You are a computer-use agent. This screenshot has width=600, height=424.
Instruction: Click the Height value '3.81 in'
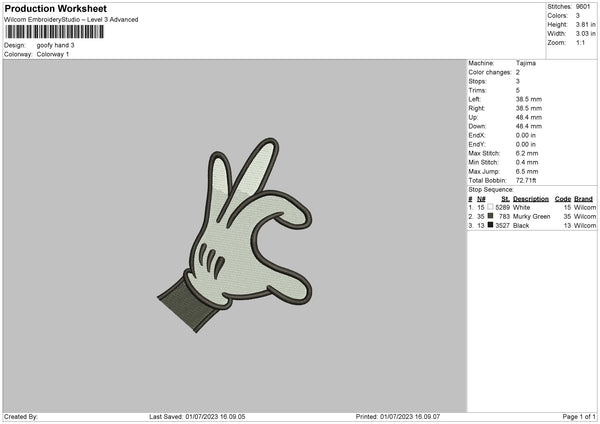pos(585,24)
